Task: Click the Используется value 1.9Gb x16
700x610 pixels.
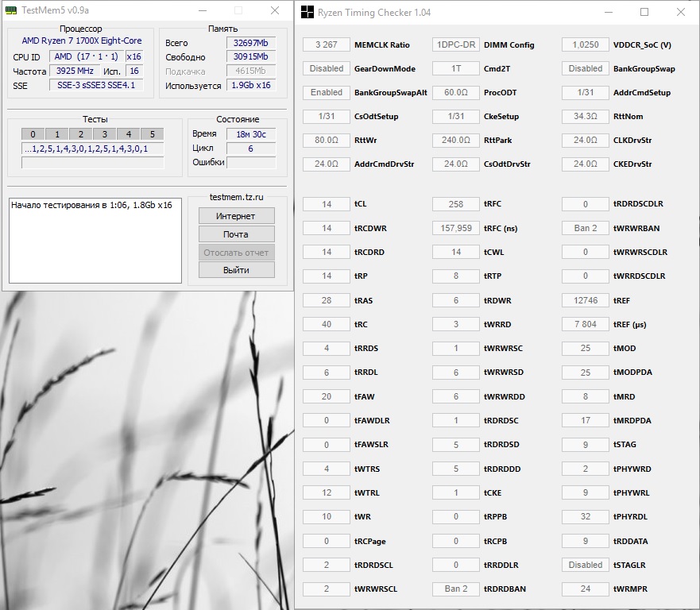Action: (x=251, y=85)
